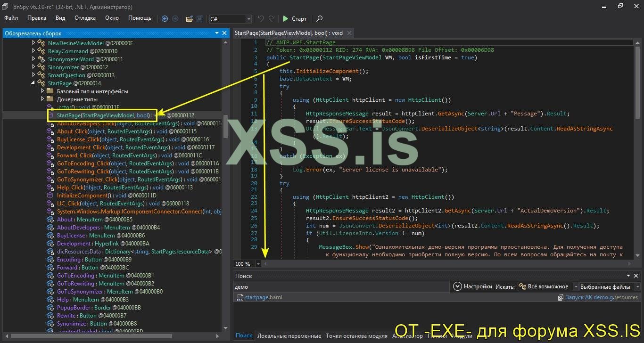Click the Development : Hyperlink field icon
The image size is (644, 343).
point(50,243)
